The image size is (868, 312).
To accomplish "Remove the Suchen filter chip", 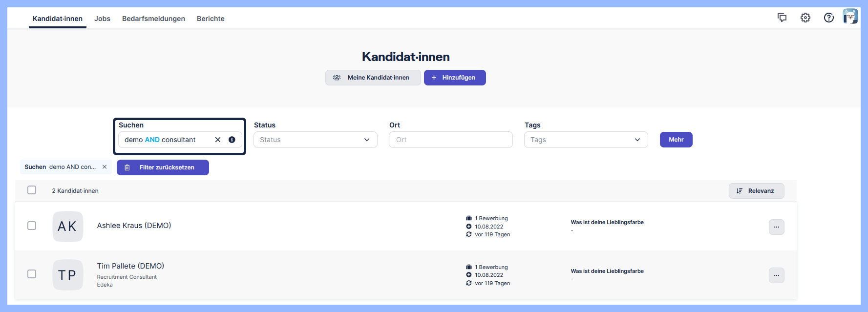I will point(105,167).
